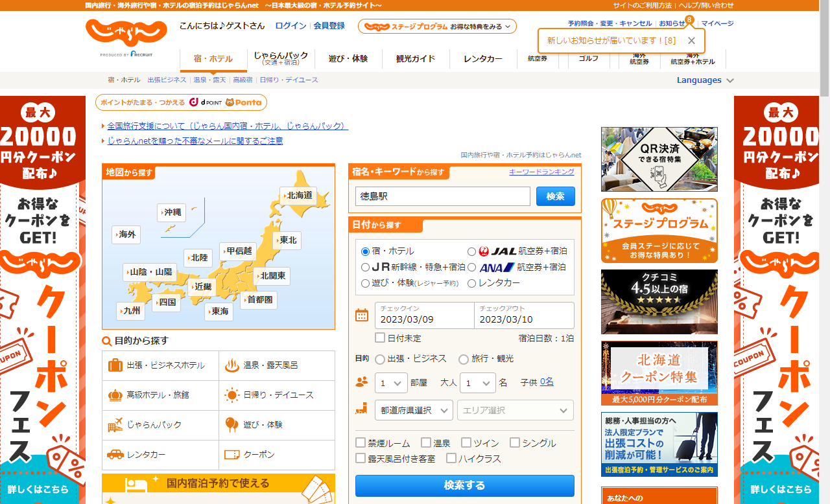The height and width of the screenshot is (504, 830).
Task: Click the Jalan orange logo
Action: pyautogui.click(x=126, y=33)
